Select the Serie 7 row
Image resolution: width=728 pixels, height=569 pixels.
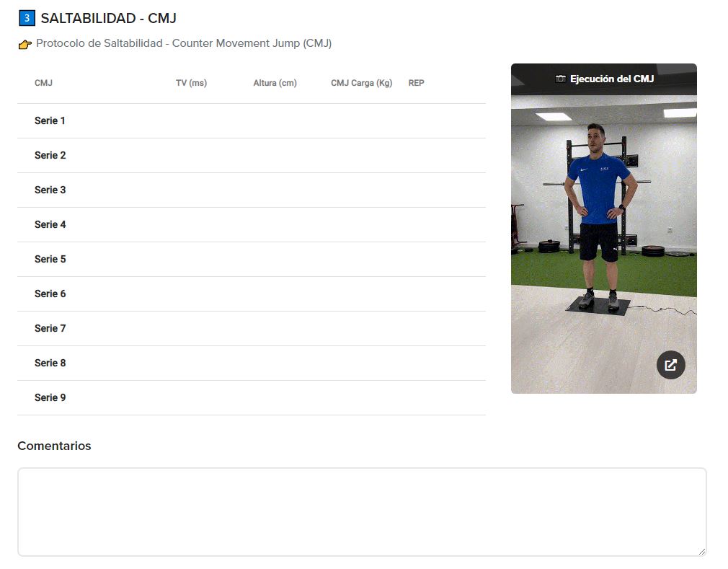point(252,328)
